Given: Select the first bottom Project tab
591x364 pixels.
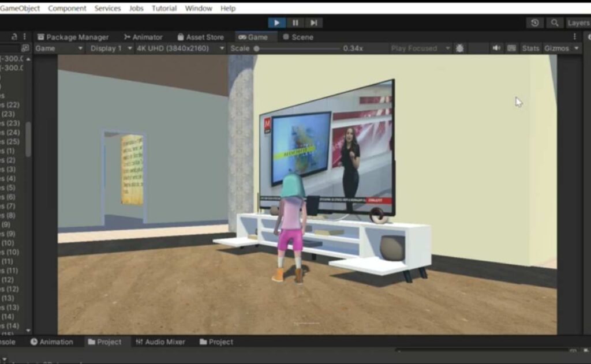Looking at the screenshot, I should pos(104,342).
